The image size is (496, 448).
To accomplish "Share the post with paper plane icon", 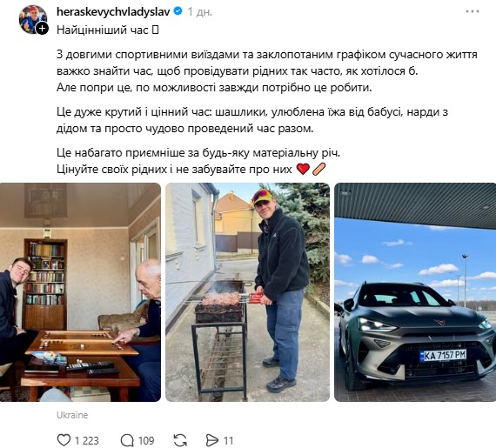I will (x=211, y=440).
